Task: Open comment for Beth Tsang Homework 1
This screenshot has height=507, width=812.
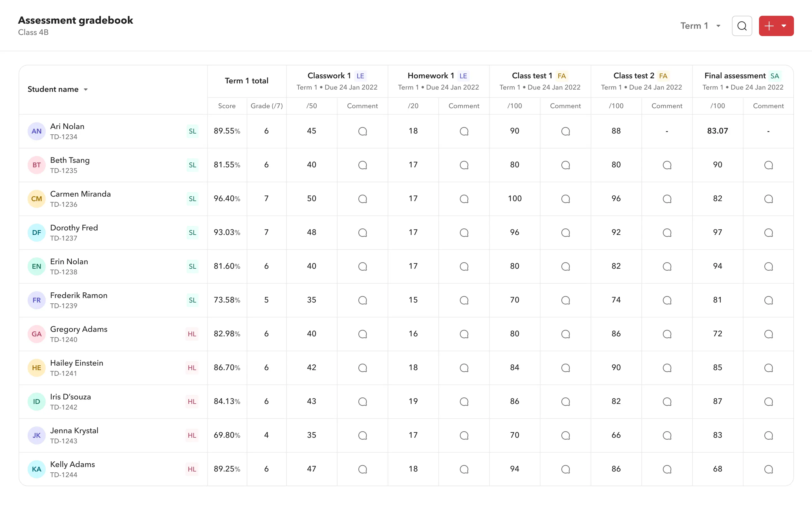Action: (464, 165)
